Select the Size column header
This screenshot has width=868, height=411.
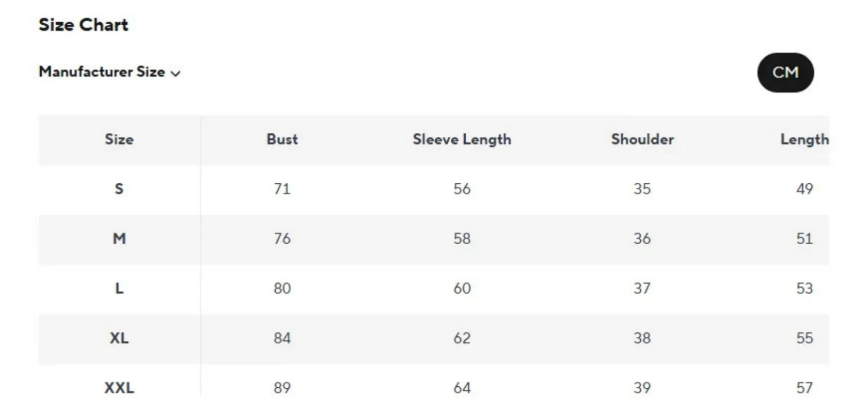(x=119, y=139)
